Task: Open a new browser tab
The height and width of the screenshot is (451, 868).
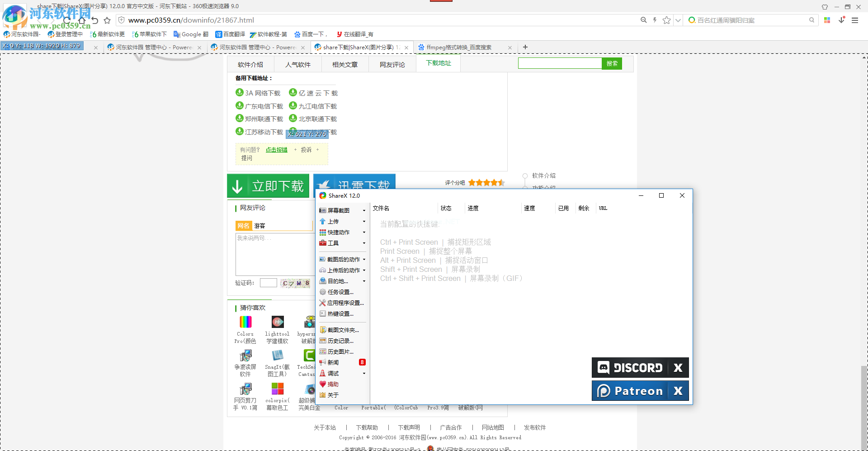Action: point(525,47)
